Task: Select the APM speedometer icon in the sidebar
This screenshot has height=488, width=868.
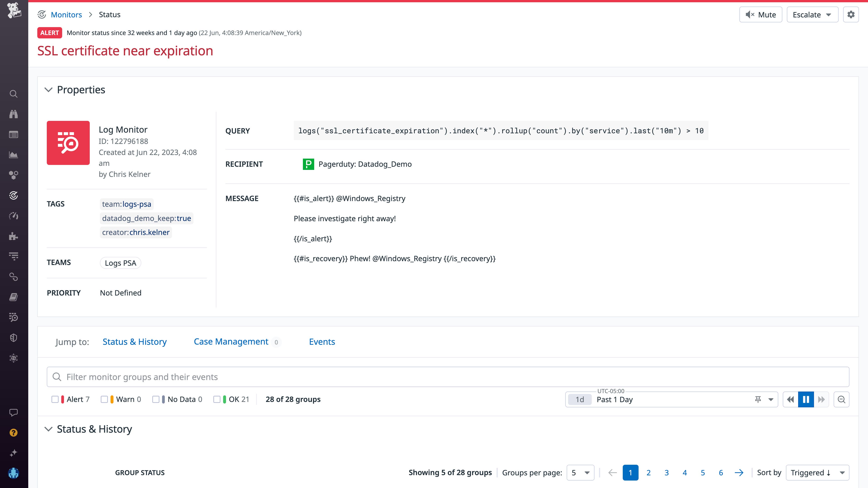Action: click(14, 216)
